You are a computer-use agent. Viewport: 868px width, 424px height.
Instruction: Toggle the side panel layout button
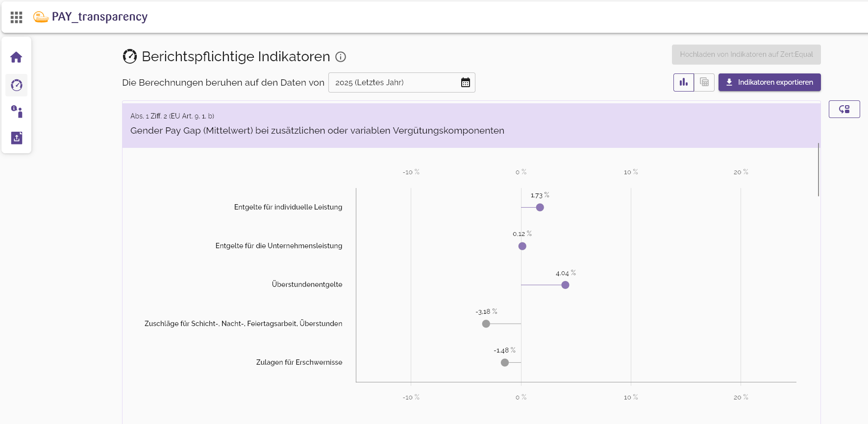(x=844, y=109)
